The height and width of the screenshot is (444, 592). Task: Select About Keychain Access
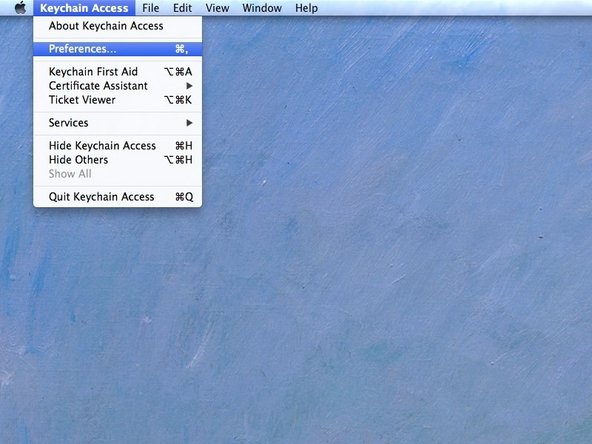pyautogui.click(x=117, y=26)
